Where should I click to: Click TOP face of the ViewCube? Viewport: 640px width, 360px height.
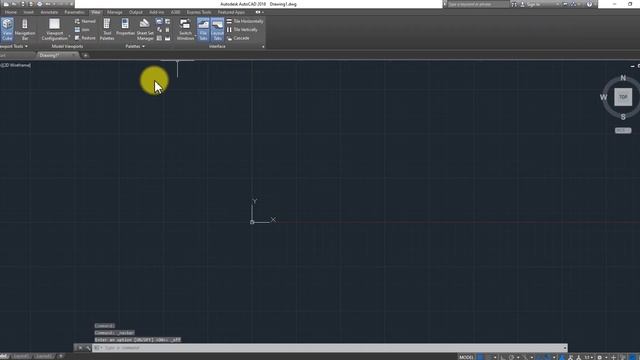click(623, 97)
